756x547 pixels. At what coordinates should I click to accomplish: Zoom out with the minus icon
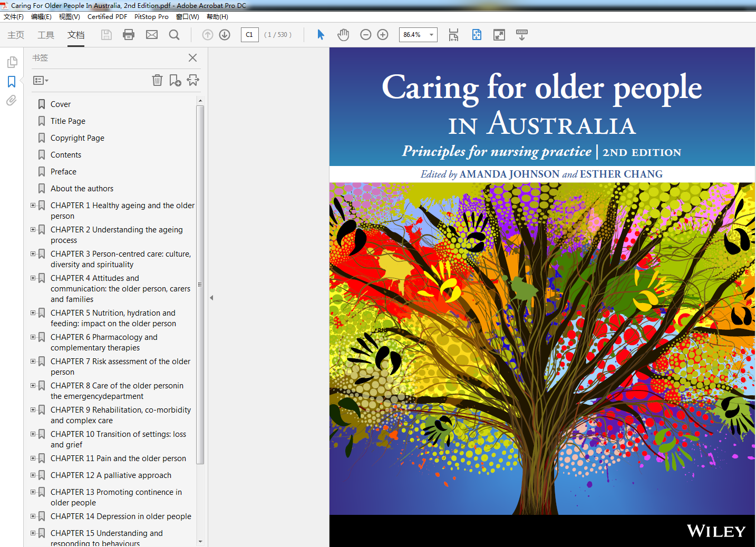tap(366, 35)
